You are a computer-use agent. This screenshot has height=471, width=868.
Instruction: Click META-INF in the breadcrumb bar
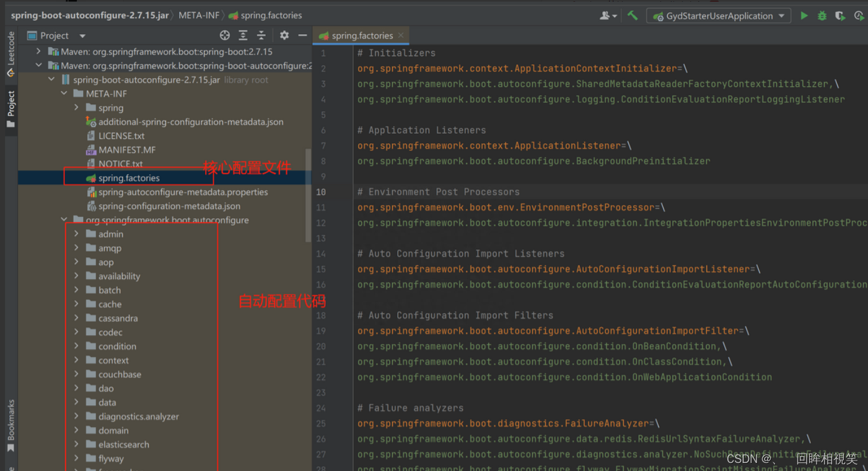199,15
